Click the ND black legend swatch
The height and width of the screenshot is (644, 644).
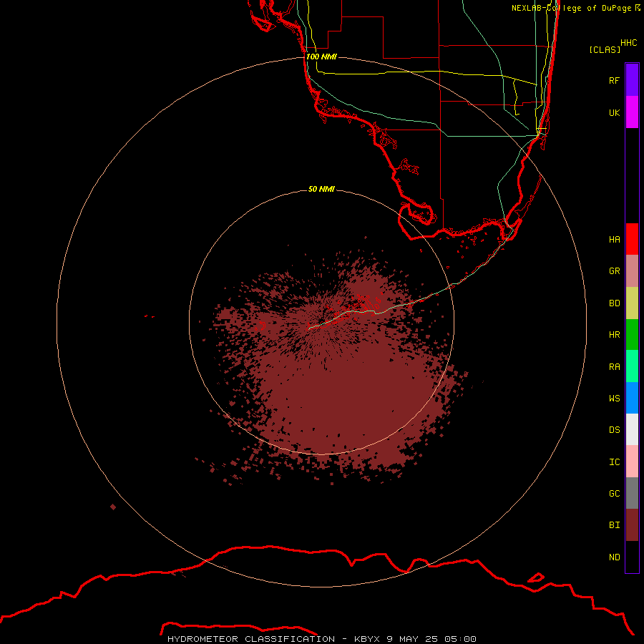pyautogui.click(x=632, y=557)
